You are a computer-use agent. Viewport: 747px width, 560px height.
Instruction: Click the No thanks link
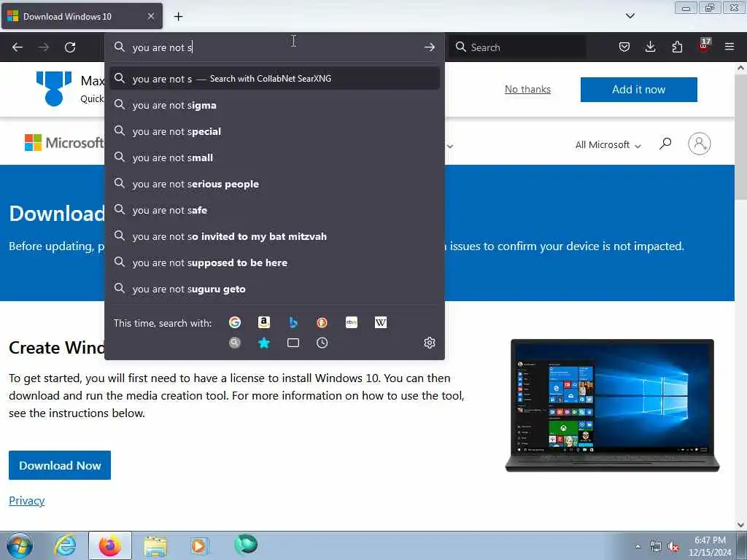[x=527, y=89]
